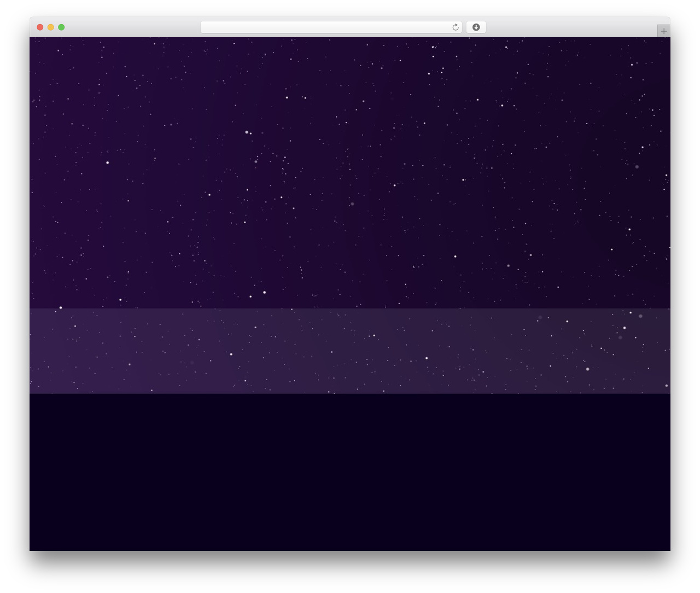
Task: Minimize the window with the yellow button
Action: pyautogui.click(x=50, y=27)
